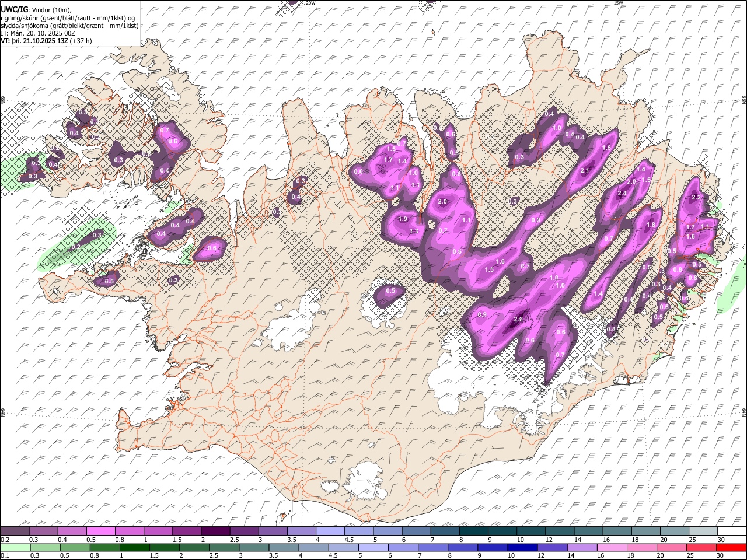
Task: Pick rain legend swatch between 0.5 and 0.8
Action: [75, 547]
